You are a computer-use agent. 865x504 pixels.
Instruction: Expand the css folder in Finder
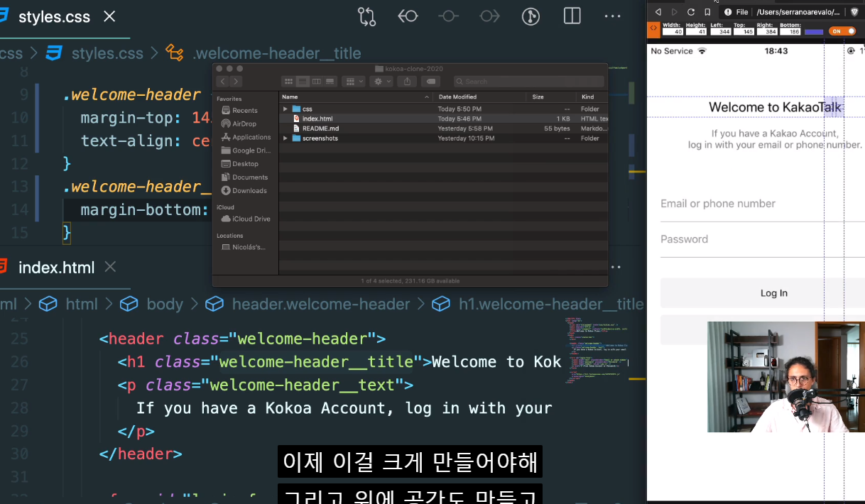point(285,109)
